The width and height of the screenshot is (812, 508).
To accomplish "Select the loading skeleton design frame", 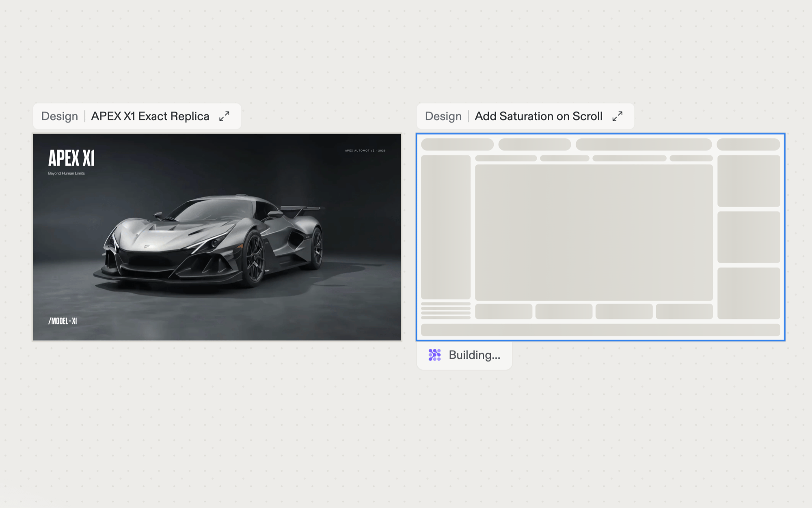I will (x=600, y=237).
